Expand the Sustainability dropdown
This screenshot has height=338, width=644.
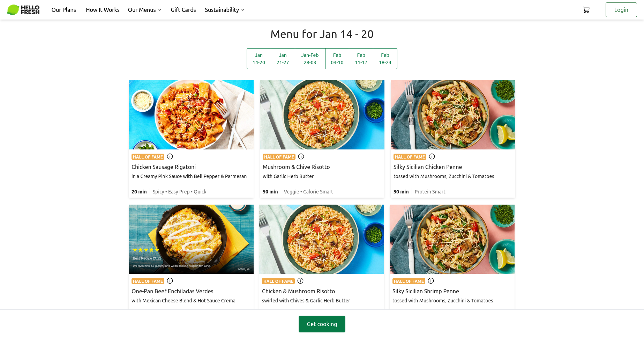[224, 10]
